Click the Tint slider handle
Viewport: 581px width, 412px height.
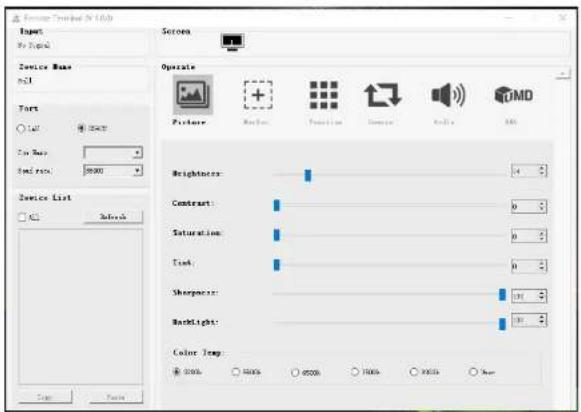pyautogui.click(x=276, y=265)
